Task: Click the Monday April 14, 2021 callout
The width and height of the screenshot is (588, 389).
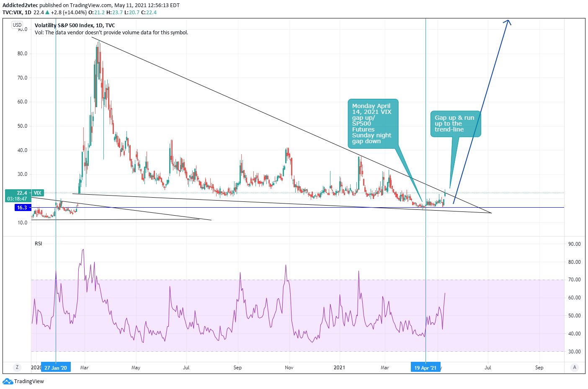Action: [373, 124]
